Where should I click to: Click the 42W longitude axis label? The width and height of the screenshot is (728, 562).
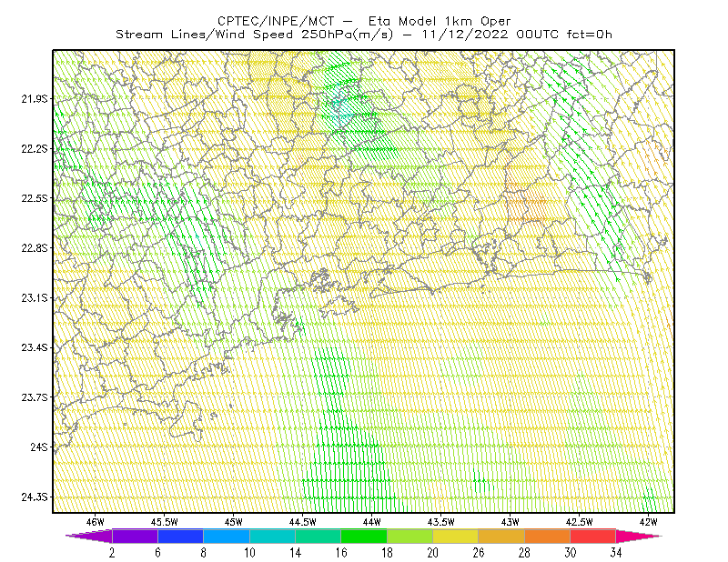pos(648,522)
